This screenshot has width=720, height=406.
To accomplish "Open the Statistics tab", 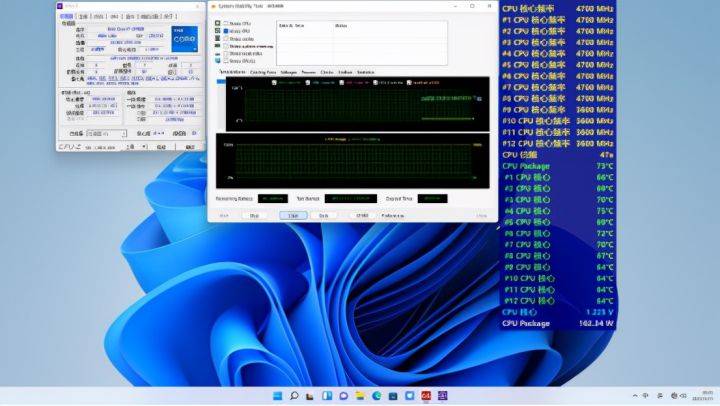I will point(366,72).
